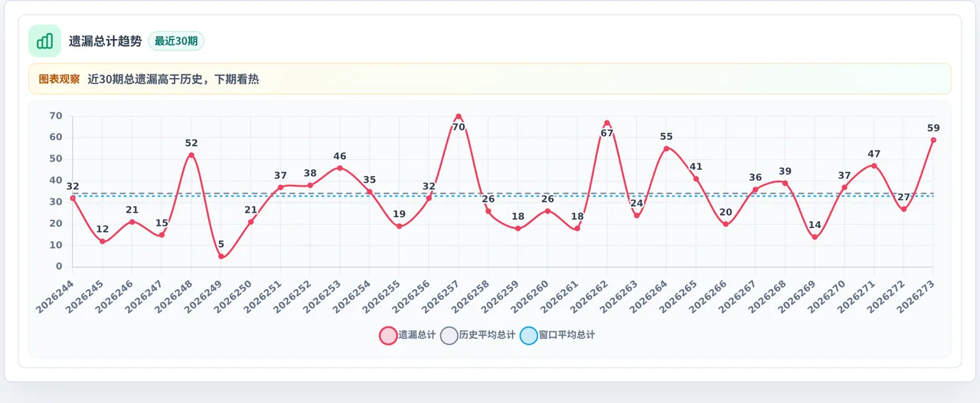Click the data point labeled 12
The width and height of the screenshot is (980, 403).
click(103, 241)
